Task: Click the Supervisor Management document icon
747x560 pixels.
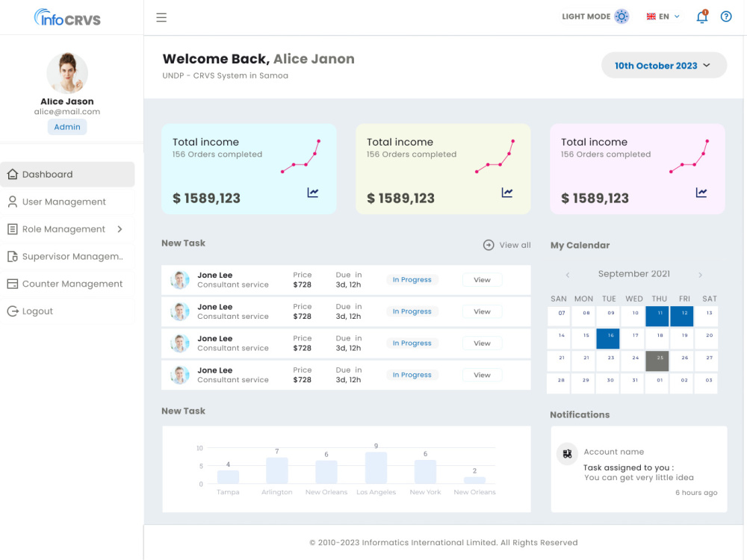Action: click(13, 257)
